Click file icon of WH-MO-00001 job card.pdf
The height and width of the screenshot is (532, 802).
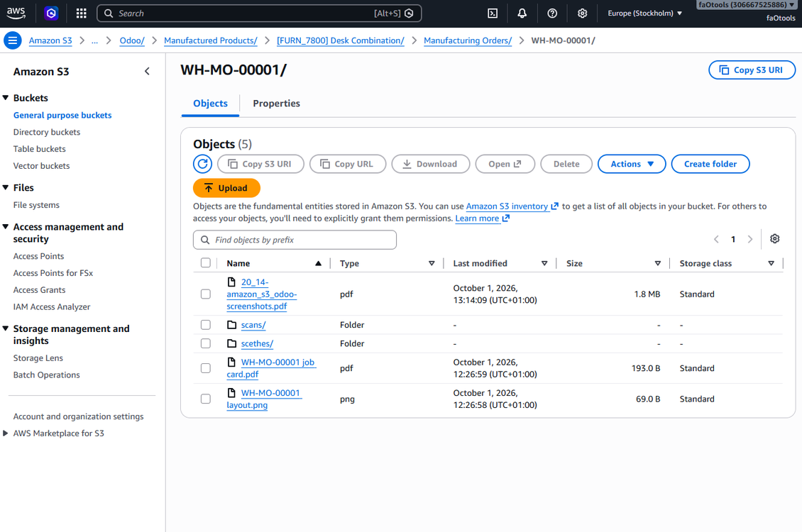click(231, 362)
